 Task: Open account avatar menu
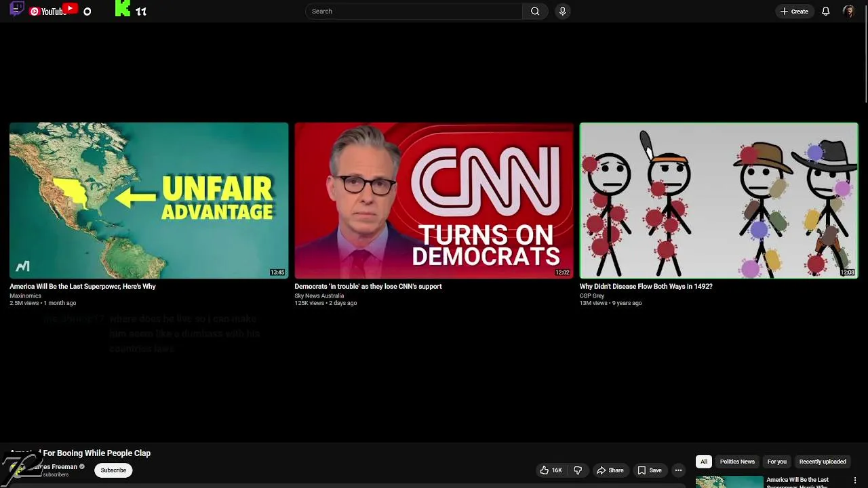click(x=848, y=11)
